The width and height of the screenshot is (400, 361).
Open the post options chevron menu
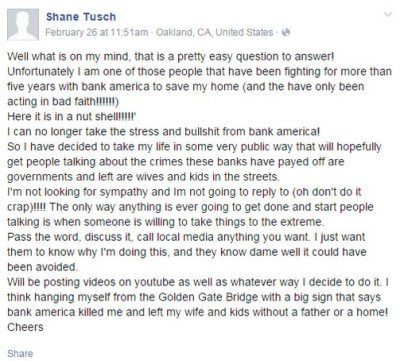(388, 14)
